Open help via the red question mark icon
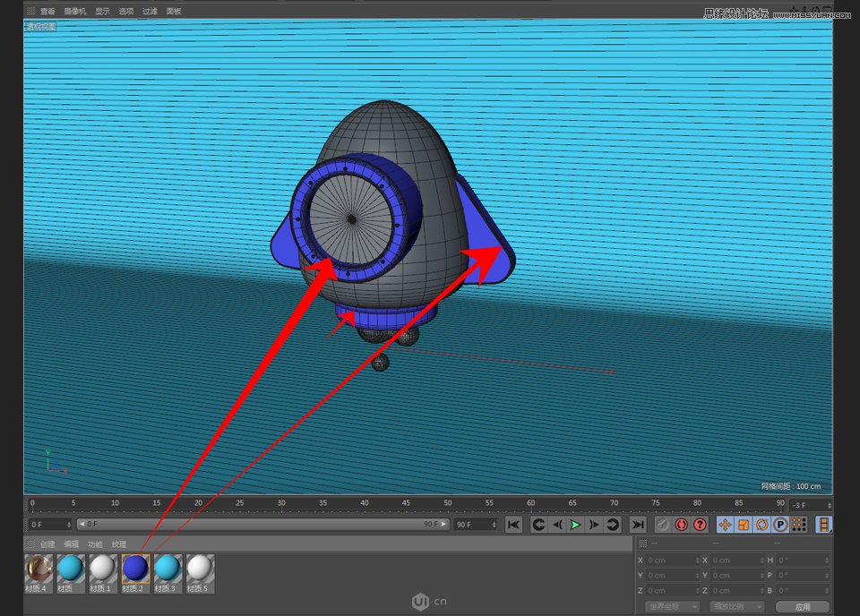Screen dimensions: 860x616 [701, 526]
